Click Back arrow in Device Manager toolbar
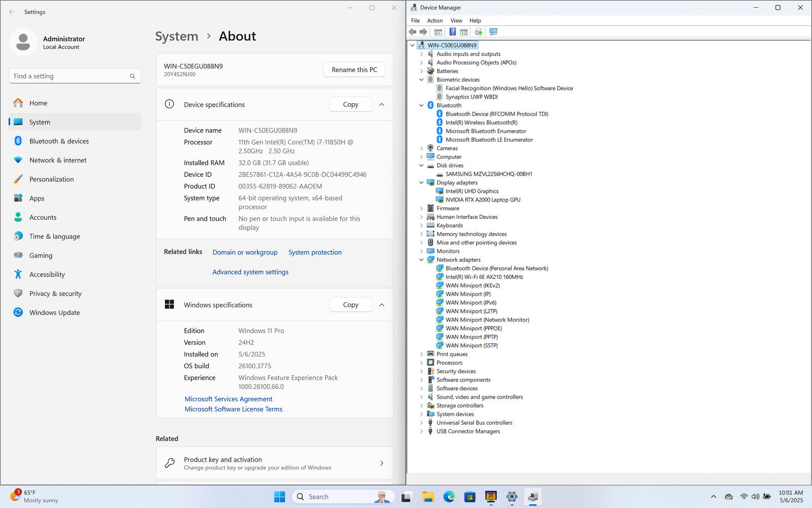The image size is (812, 508). point(413,32)
